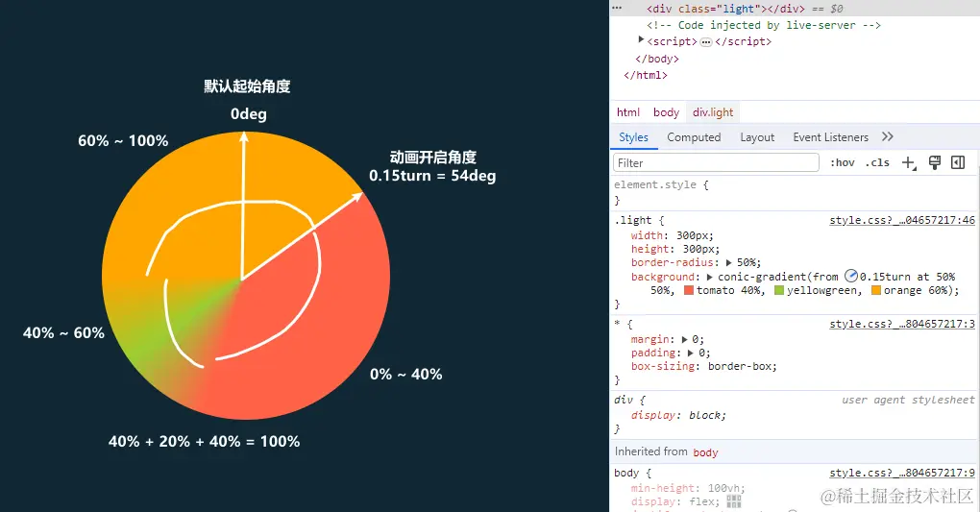The height and width of the screenshot is (512, 980).
Task: Click the '60% ~ 100%' label in the page
Action: [x=123, y=140]
